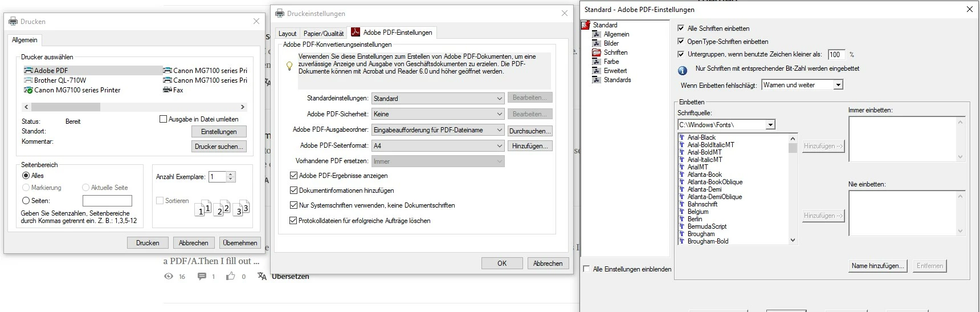Click Name hinzufügen button

pos(878,266)
